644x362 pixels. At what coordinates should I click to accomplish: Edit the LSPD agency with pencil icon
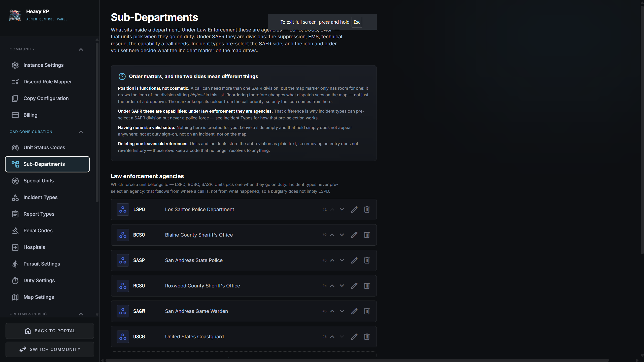coord(354,209)
